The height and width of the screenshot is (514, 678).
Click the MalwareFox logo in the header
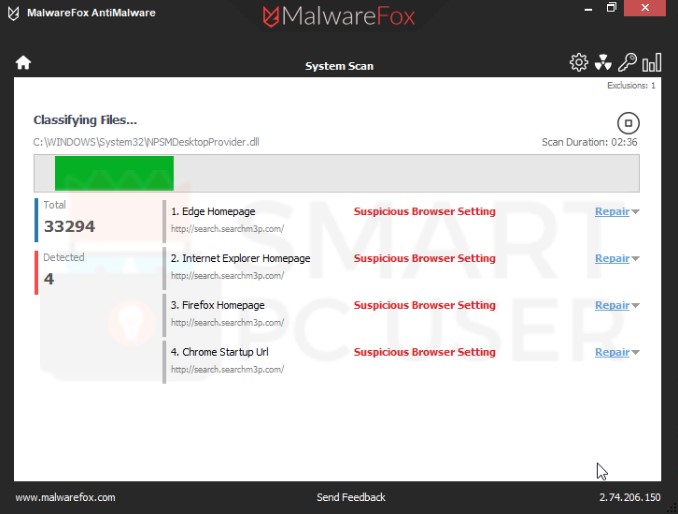click(339, 16)
